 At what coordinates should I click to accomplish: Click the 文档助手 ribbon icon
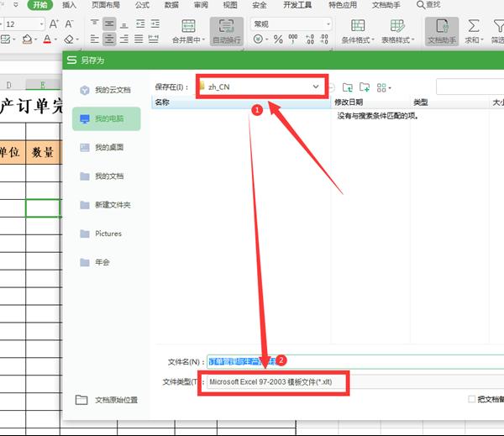[442, 30]
